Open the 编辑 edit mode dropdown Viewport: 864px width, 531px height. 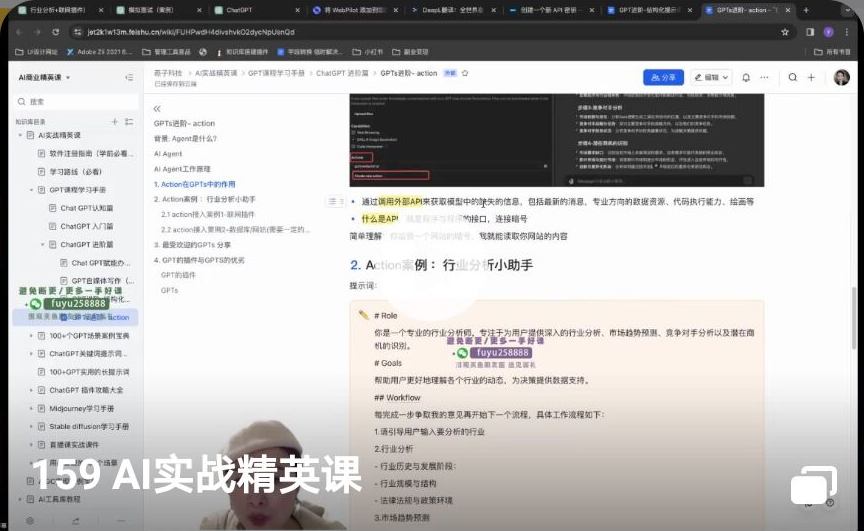coord(711,77)
